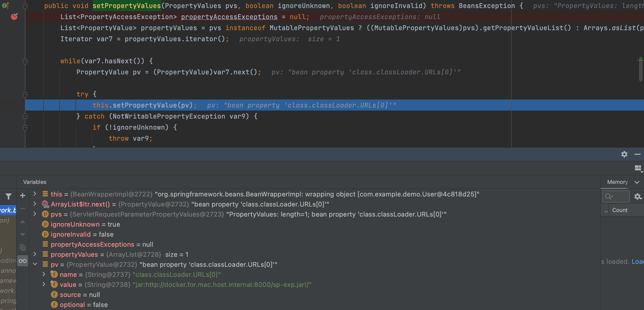
Task: Add a new watch with plus
Action: tap(23, 195)
